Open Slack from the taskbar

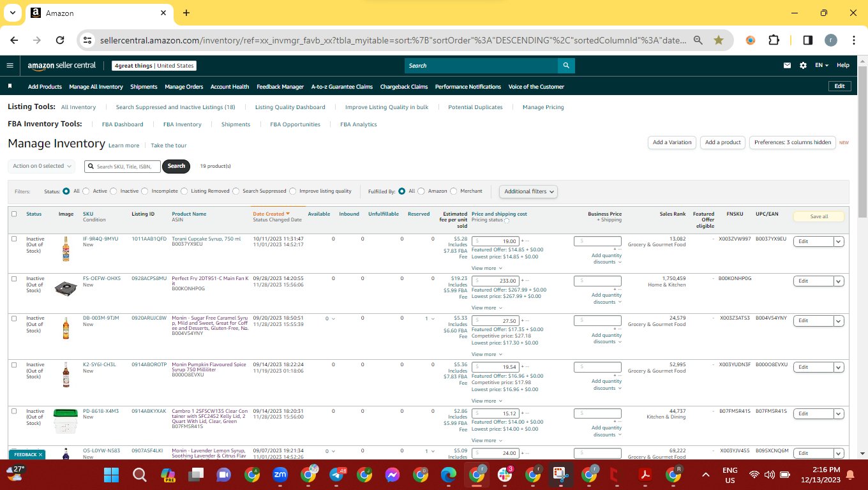tap(504, 475)
